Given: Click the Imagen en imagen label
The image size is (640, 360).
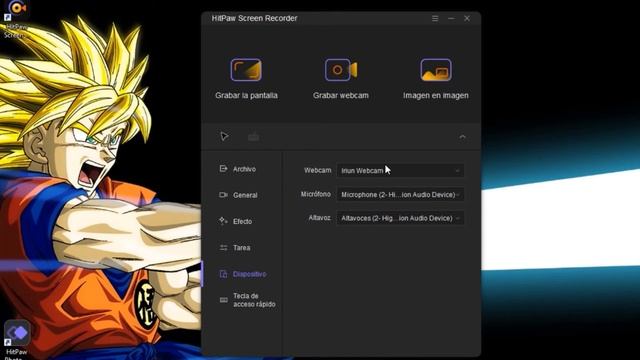Looking at the screenshot, I should pos(436,96).
